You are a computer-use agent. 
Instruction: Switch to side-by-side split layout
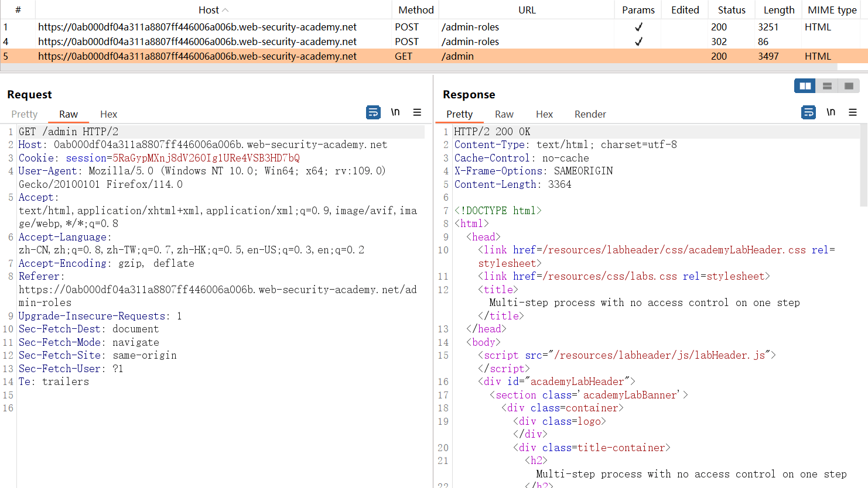tap(805, 86)
